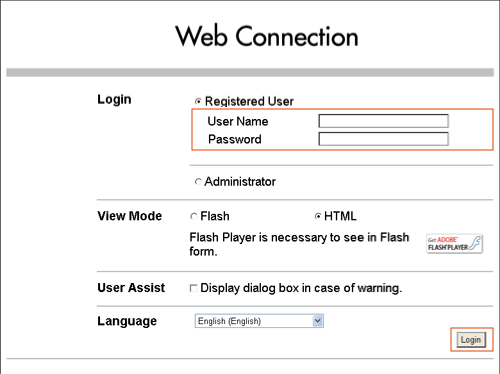Viewport: 500px width, 374px height.
Task: Focus the Password input field
Action: pyautogui.click(x=383, y=139)
